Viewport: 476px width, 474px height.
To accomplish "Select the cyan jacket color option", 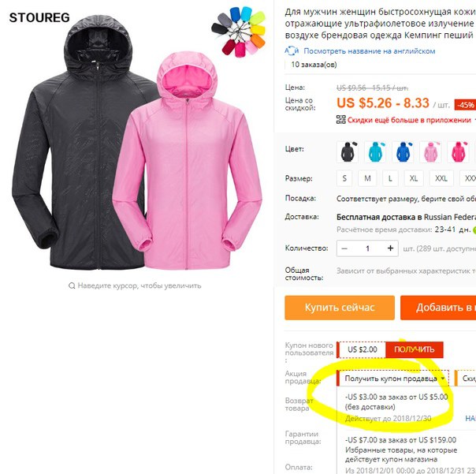I will (x=375, y=152).
